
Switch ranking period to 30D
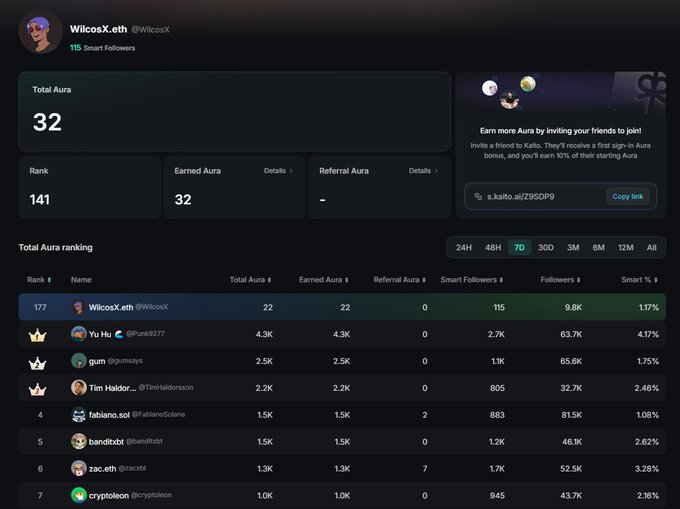(546, 248)
